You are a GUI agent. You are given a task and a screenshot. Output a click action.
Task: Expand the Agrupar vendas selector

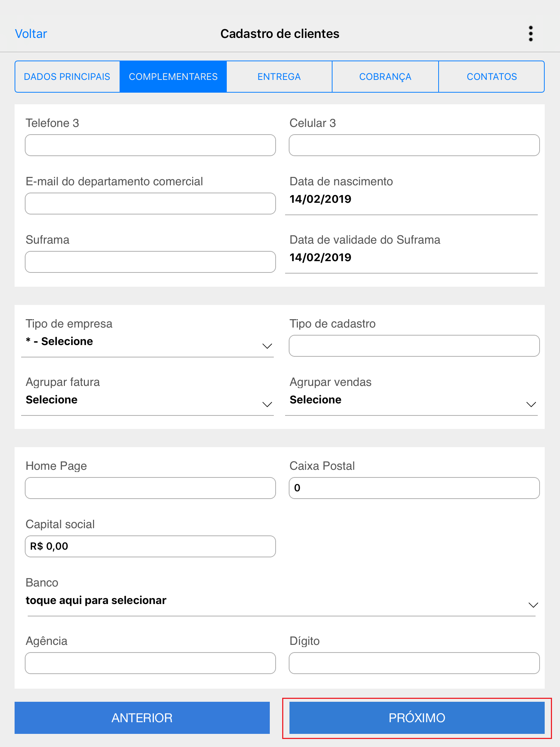(411, 400)
